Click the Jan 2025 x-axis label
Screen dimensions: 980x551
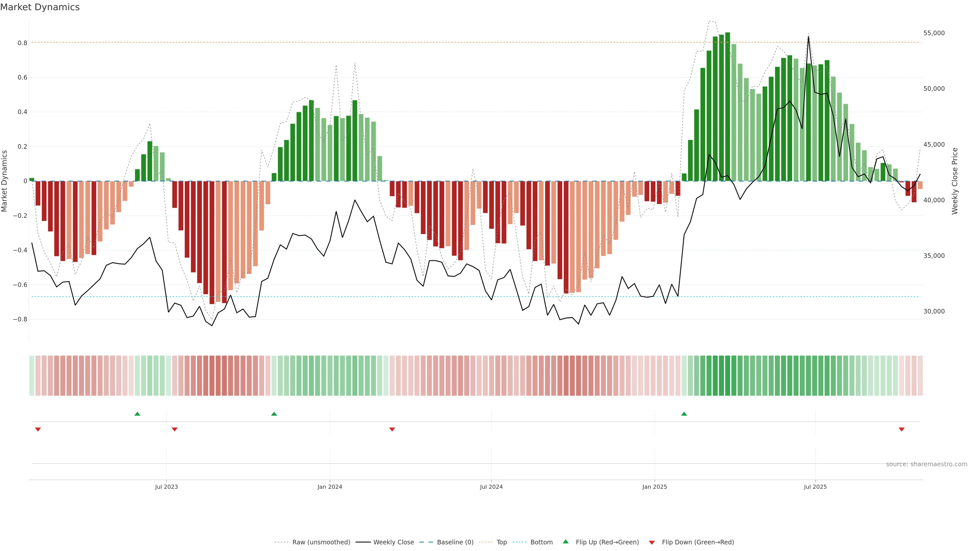[654, 487]
